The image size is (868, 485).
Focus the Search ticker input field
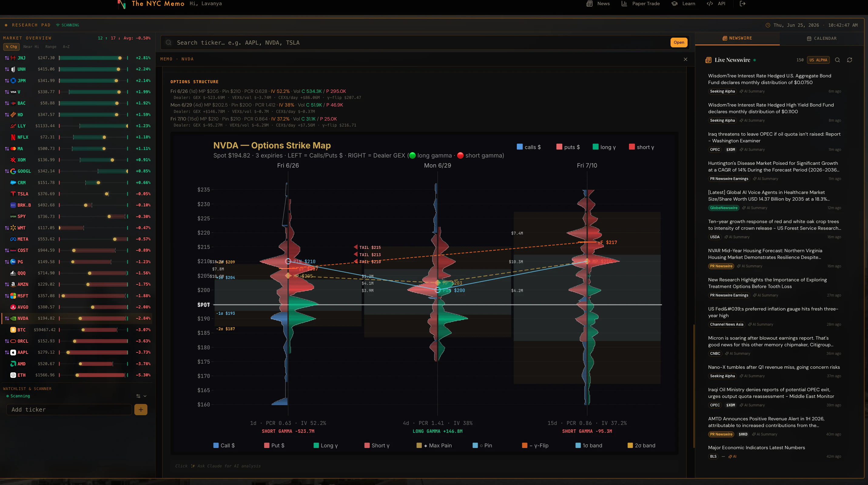coord(421,43)
